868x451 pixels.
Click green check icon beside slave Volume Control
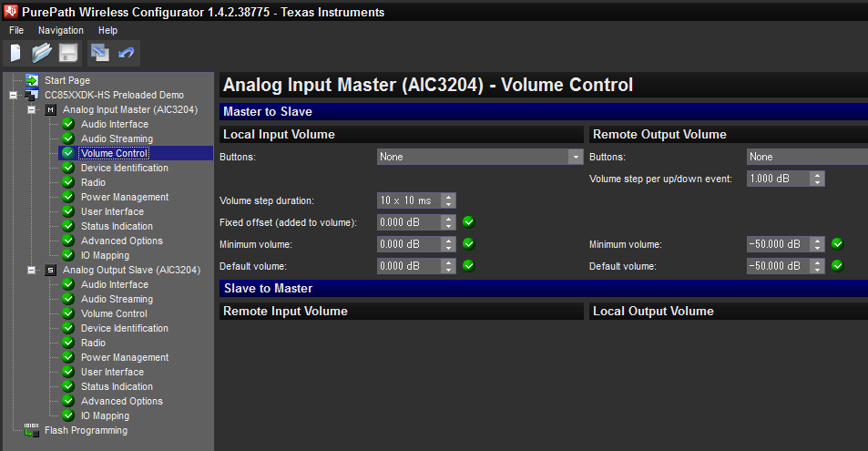(68, 313)
